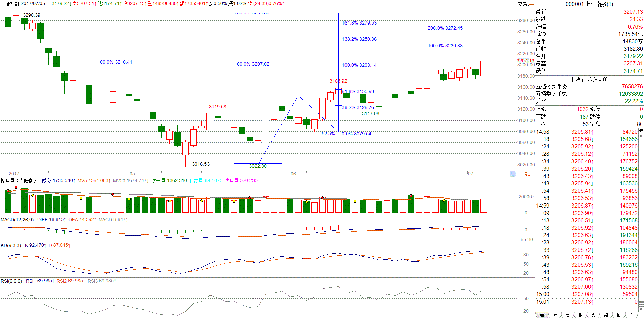The image size is (644, 319).
Task: Click the 000001 上证指数(1) panel title
Action: tap(589, 4)
